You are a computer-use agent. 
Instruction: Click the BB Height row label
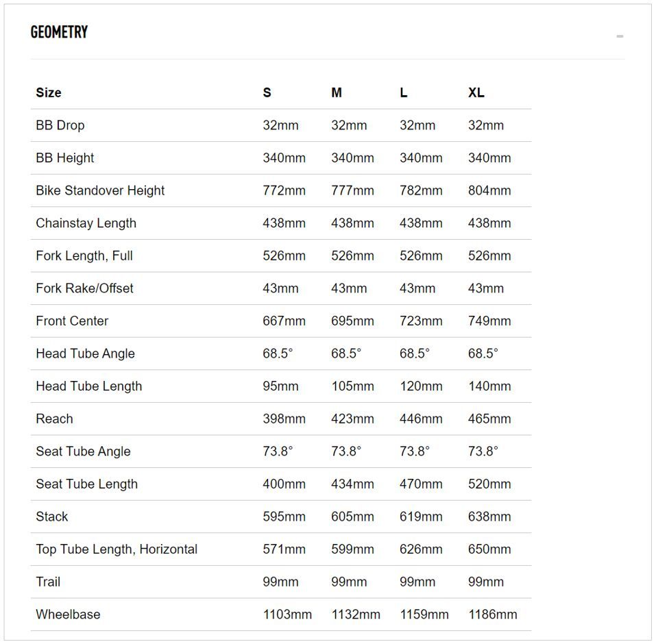pos(65,158)
